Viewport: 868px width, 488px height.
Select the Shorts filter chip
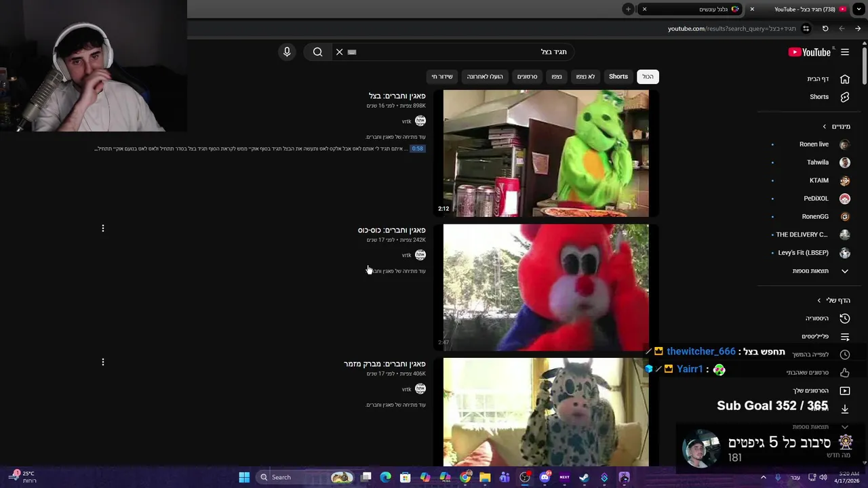(x=618, y=77)
